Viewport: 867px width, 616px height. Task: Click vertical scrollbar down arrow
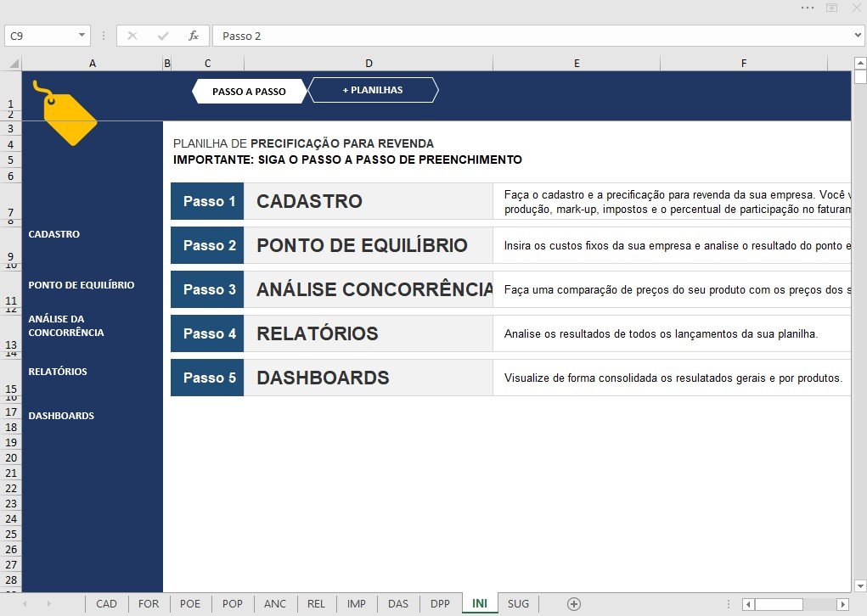pos(860,585)
